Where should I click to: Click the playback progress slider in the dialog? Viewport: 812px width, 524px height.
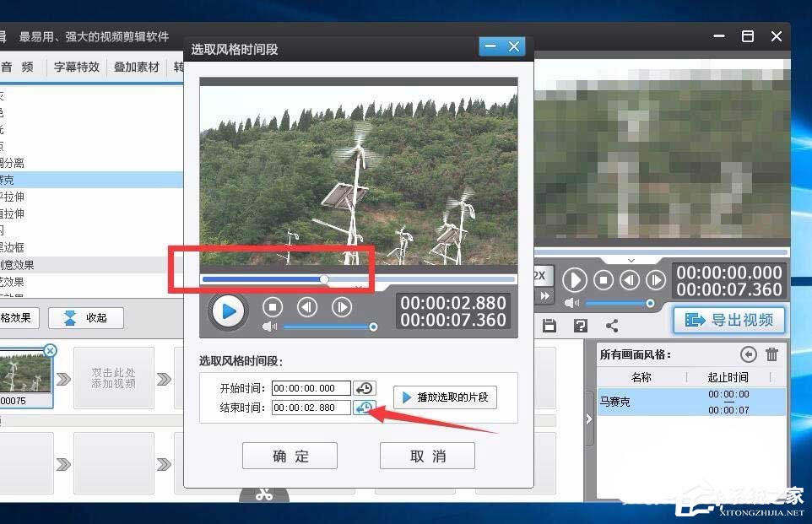(324, 279)
